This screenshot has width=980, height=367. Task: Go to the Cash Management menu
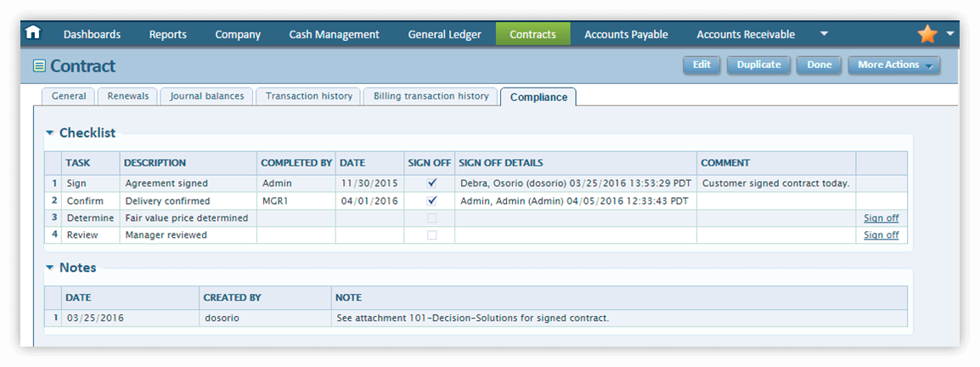point(334,35)
